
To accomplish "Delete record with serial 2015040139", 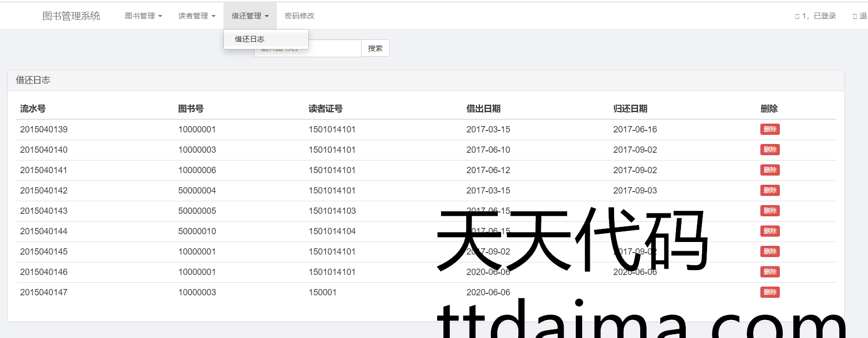I will pyautogui.click(x=770, y=129).
